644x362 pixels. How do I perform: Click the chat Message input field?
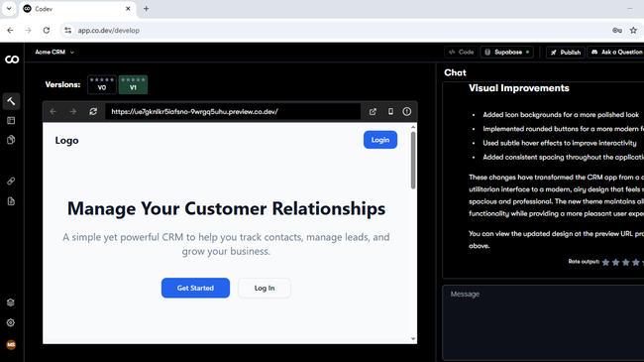543,322
